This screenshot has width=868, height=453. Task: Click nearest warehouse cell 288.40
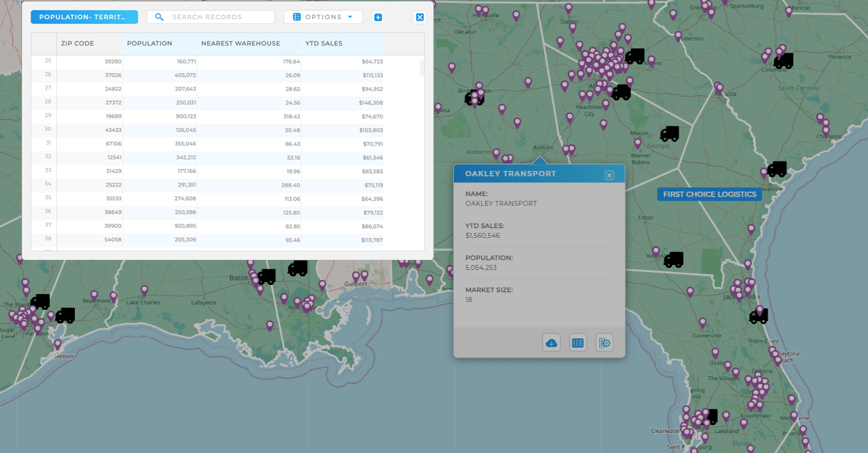pyautogui.click(x=292, y=184)
